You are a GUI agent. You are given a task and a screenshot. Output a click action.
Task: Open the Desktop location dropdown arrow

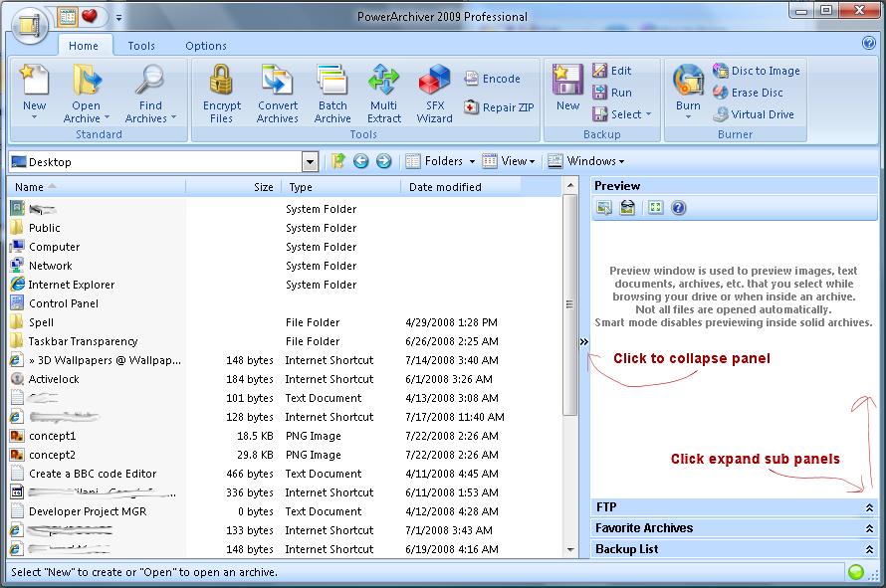pyautogui.click(x=310, y=162)
